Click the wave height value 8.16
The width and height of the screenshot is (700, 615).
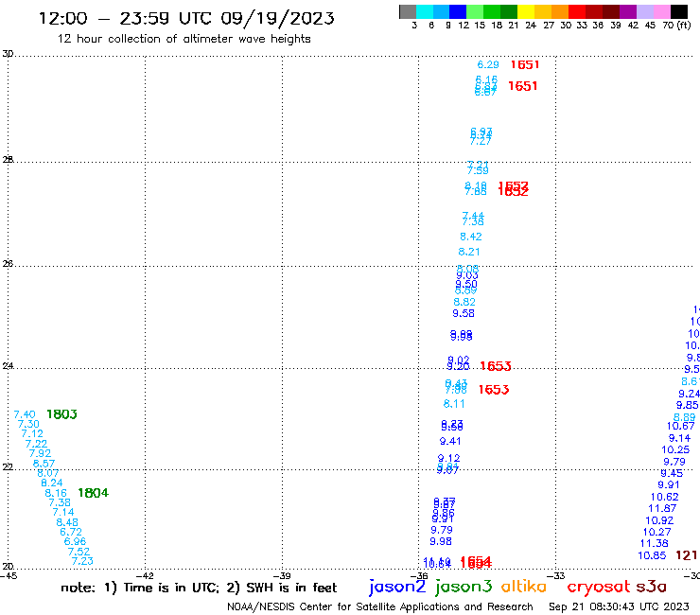coord(56,493)
